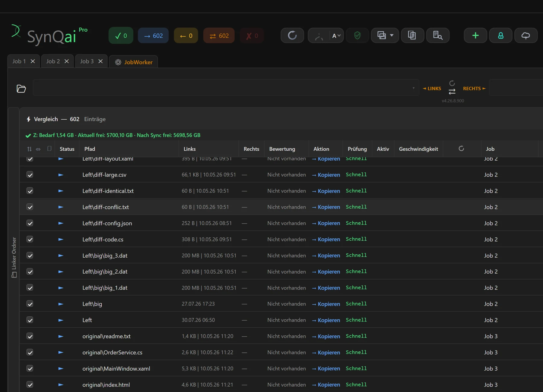This screenshot has width=543, height=392.
Task: Click the green shield verification button
Action: 357,36
